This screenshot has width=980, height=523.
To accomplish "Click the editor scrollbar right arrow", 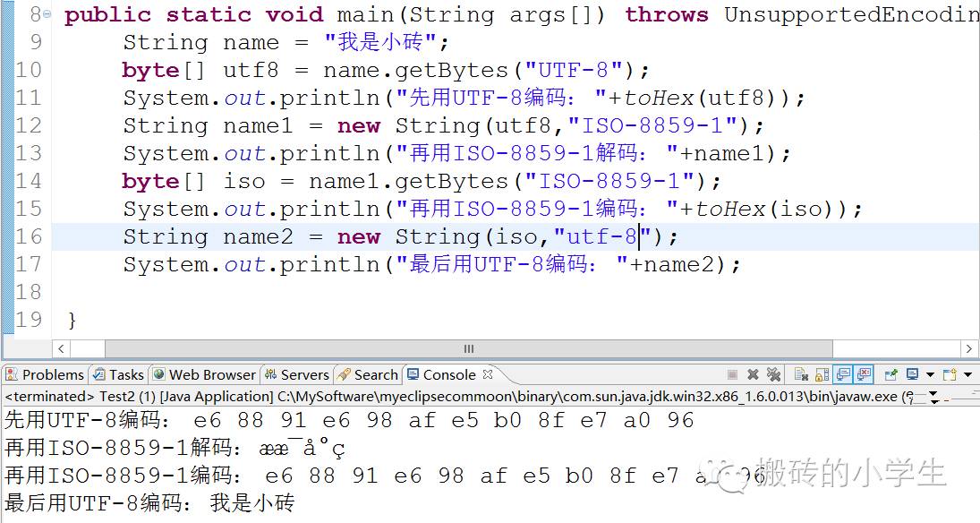I will click(x=968, y=349).
